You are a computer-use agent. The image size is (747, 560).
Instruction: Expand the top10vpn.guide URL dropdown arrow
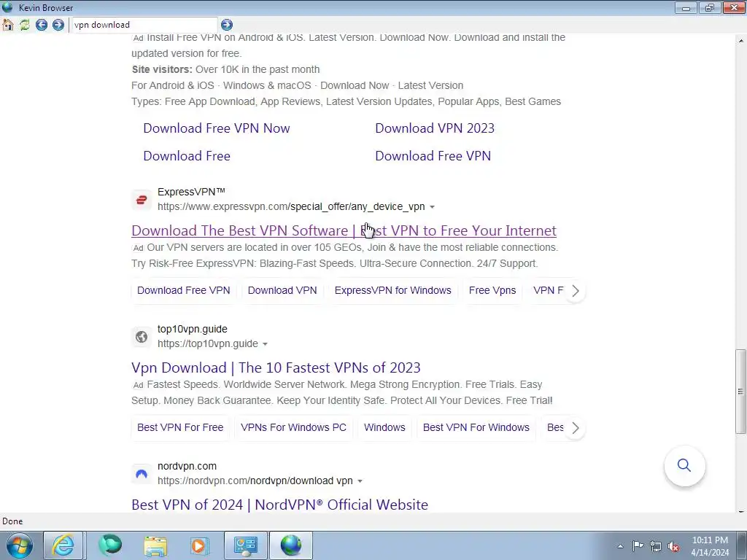point(265,344)
